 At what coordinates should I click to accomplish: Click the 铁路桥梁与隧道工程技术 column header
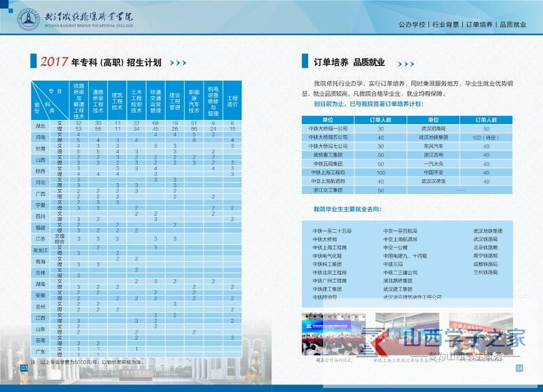point(79,100)
